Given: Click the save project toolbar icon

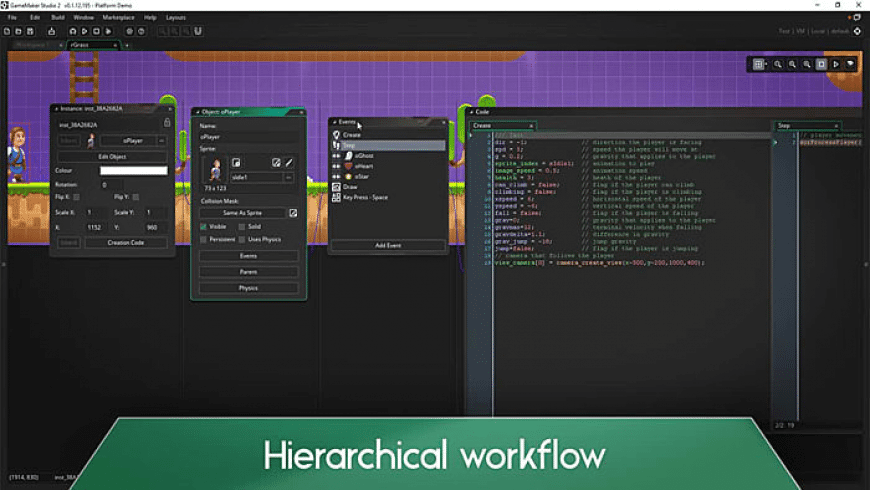Looking at the screenshot, I should click(x=32, y=31).
